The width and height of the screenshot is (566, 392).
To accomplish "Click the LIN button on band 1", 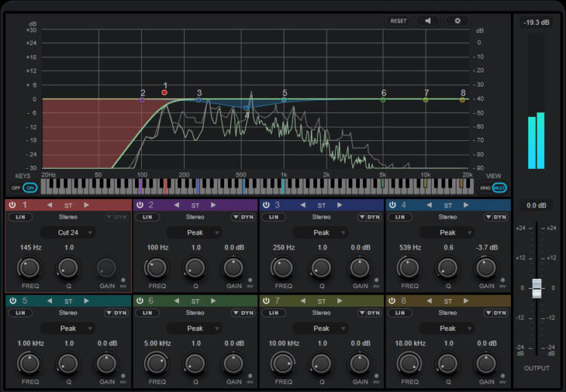I will coord(20,217).
